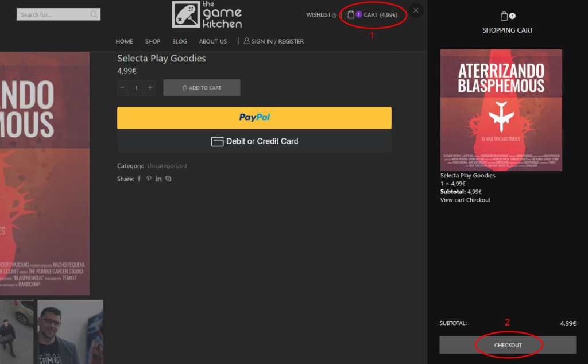This screenshot has height=364, width=588.
Task: Open the Shop menu item
Action: click(x=152, y=41)
